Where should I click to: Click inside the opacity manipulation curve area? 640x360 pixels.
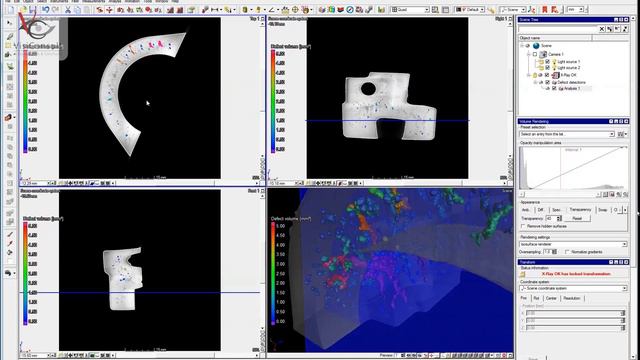[573, 167]
